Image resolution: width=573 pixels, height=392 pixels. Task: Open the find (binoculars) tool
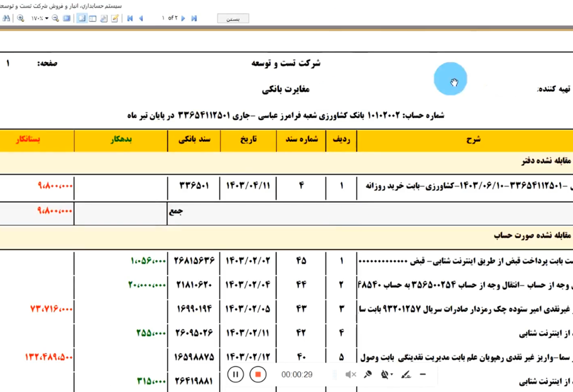(x=6, y=18)
